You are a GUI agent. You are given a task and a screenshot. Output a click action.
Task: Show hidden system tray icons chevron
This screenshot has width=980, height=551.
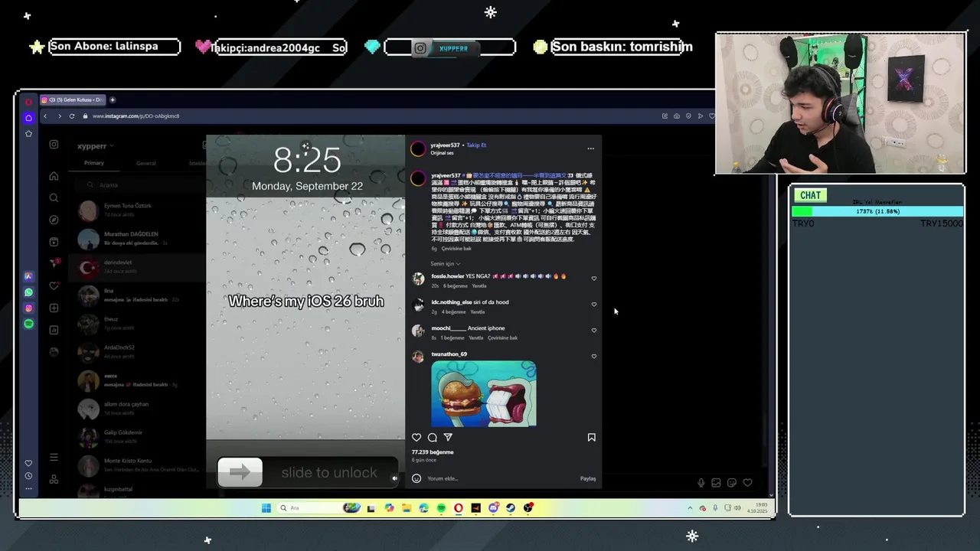[x=690, y=508]
